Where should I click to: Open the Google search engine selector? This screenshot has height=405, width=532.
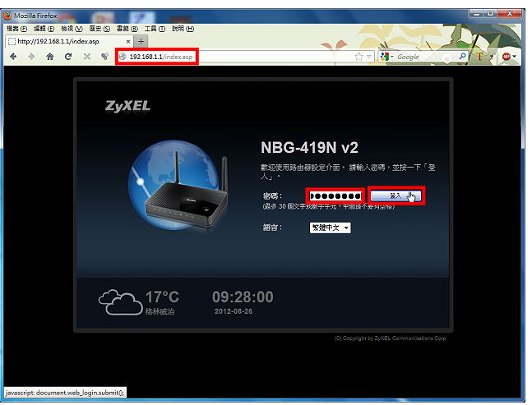[386, 57]
